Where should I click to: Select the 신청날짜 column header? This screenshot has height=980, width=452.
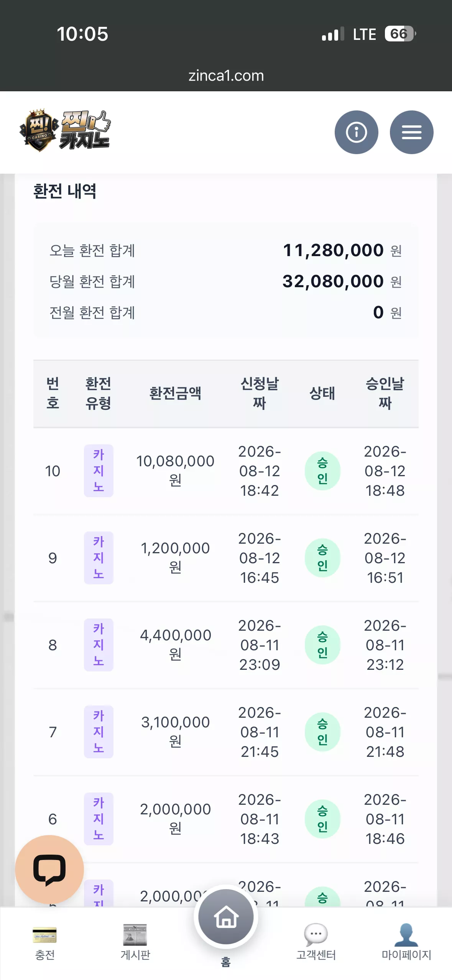pos(260,393)
